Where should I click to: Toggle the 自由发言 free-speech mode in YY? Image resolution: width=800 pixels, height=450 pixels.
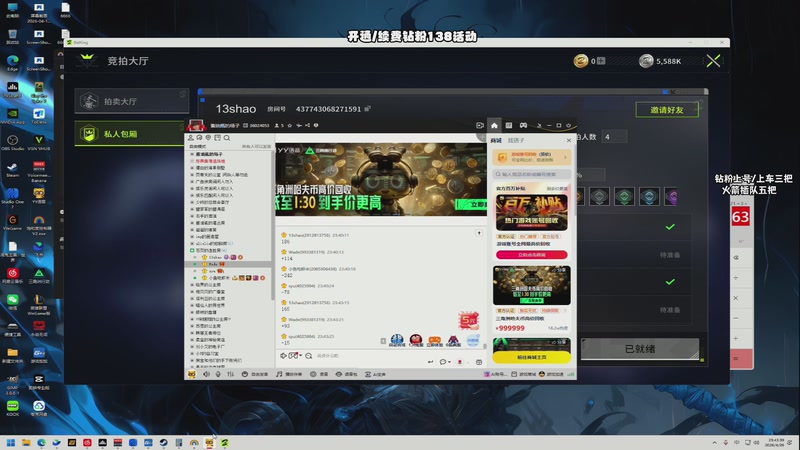pos(255,374)
